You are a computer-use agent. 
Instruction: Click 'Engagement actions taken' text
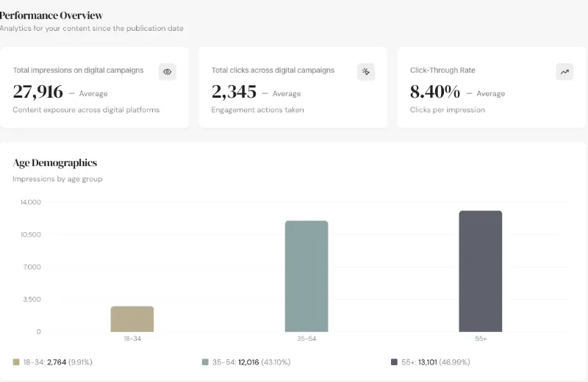click(258, 110)
